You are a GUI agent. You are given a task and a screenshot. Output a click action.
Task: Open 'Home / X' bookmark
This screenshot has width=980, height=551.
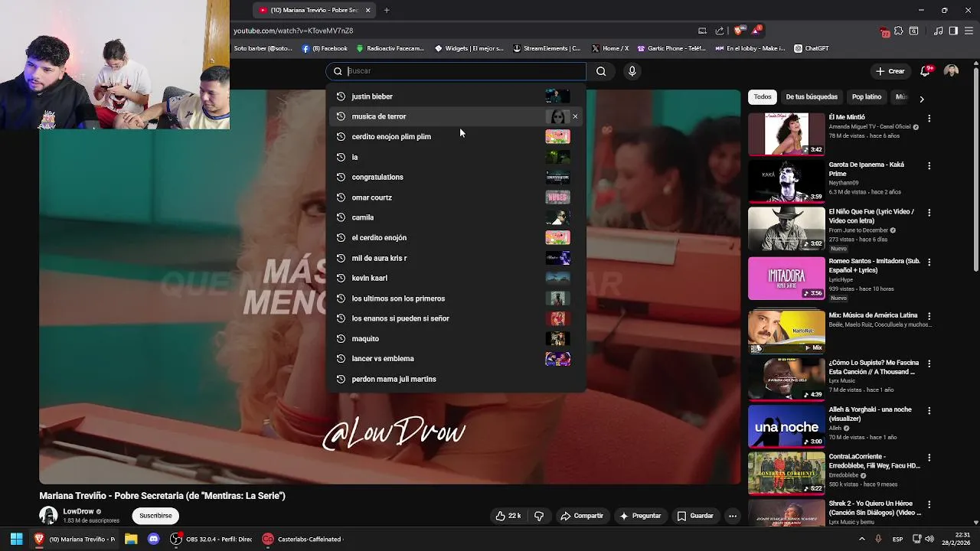tap(610, 48)
